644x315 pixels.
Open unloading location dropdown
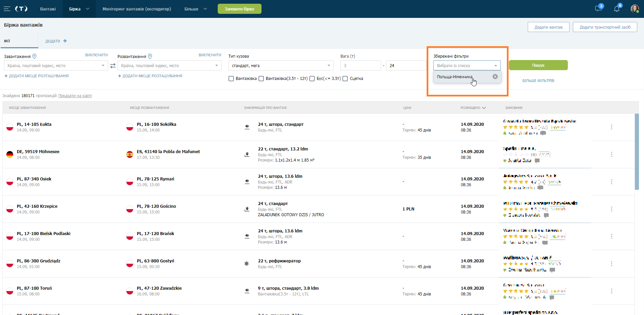170,65
